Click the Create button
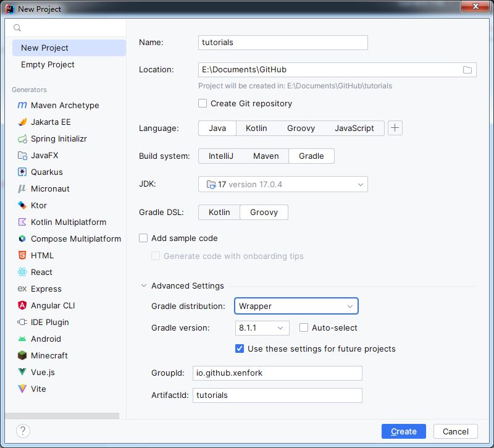494x448 pixels. click(x=404, y=431)
